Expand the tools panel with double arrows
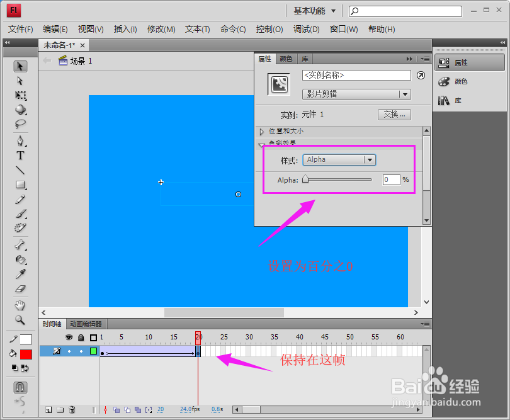 [x=7, y=42]
